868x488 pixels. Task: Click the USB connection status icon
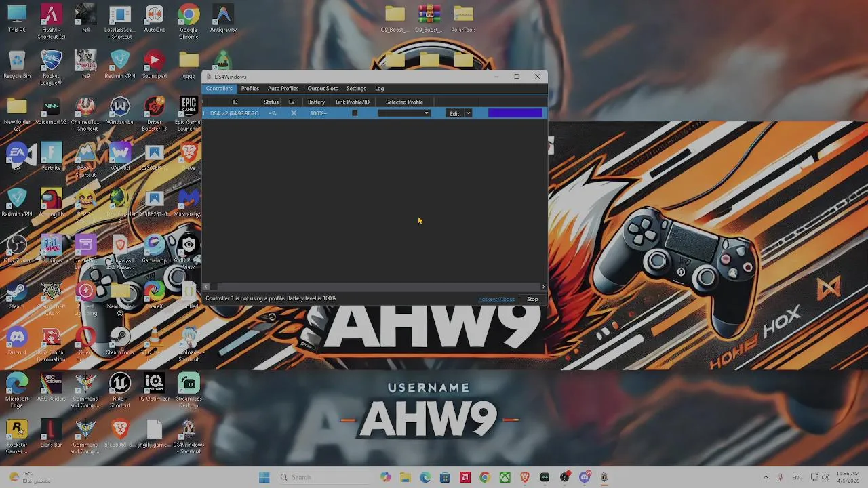coord(272,113)
